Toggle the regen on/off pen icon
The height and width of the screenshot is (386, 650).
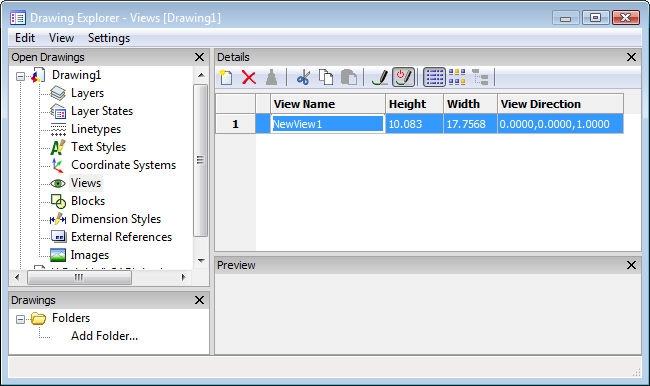403,78
